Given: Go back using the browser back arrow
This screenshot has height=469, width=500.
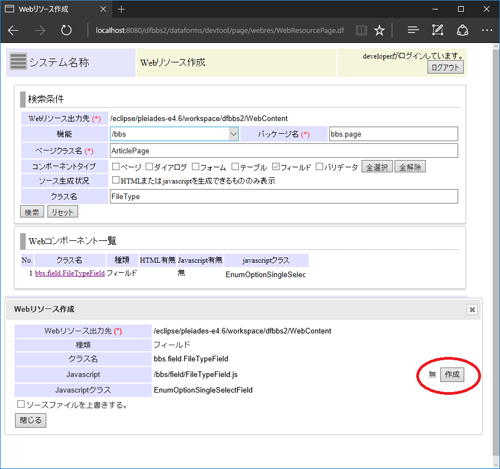Looking at the screenshot, I should point(13,31).
